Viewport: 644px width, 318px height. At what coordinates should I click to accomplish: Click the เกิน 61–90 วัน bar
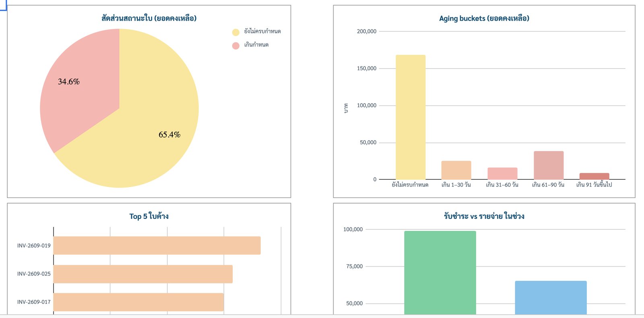[549, 165]
